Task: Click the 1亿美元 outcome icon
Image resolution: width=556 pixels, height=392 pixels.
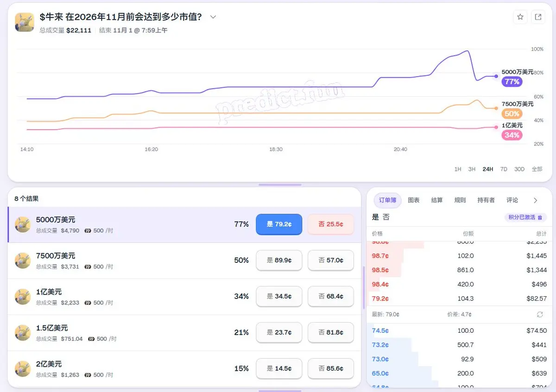Action: click(x=23, y=297)
